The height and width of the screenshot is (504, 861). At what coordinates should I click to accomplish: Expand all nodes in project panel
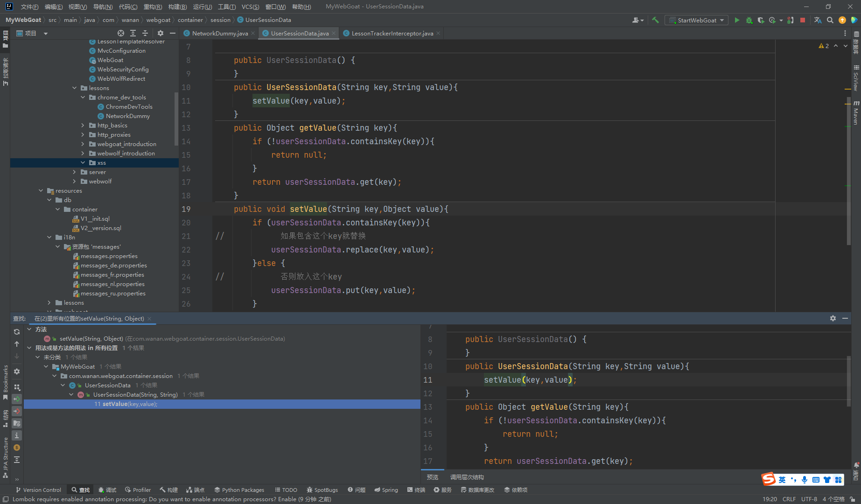coord(133,33)
